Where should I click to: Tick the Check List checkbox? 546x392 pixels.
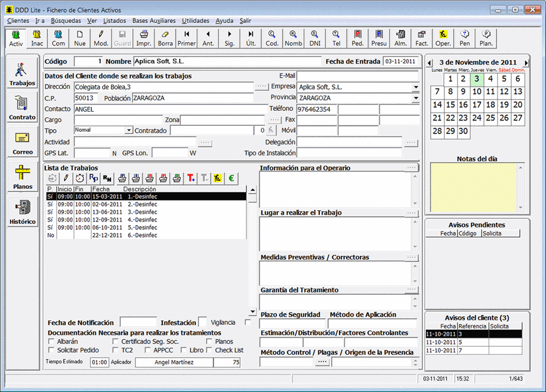tap(210, 350)
